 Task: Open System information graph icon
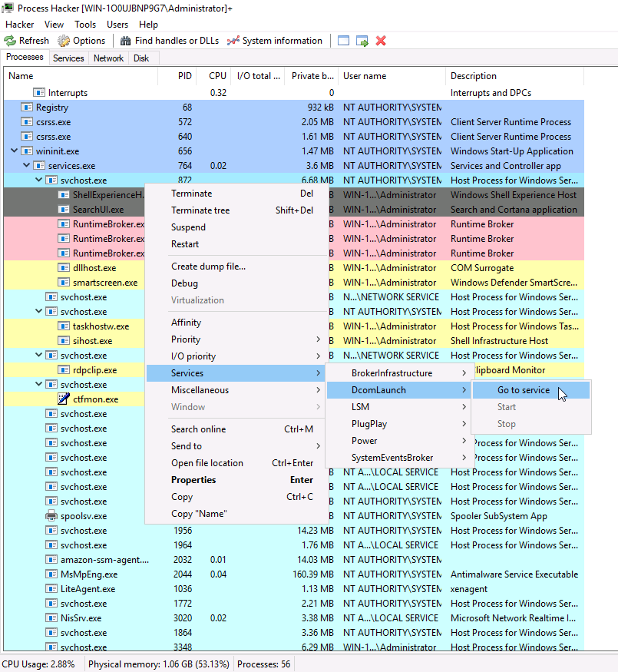233,41
